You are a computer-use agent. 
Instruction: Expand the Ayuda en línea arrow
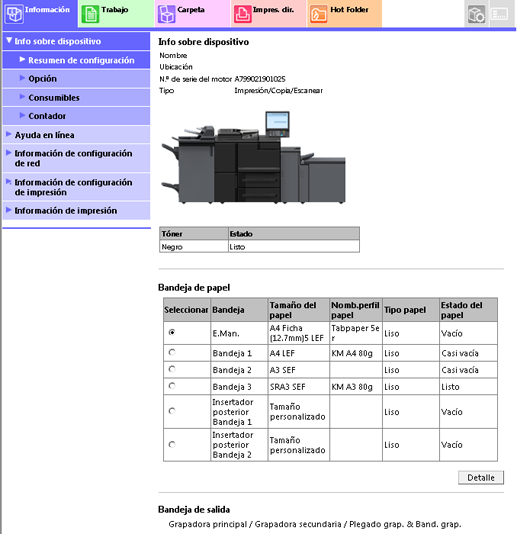tap(9, 134)
